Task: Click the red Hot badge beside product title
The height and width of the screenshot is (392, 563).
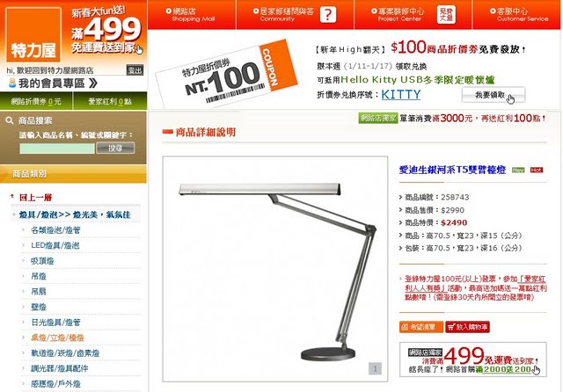Action: [537, 170]
